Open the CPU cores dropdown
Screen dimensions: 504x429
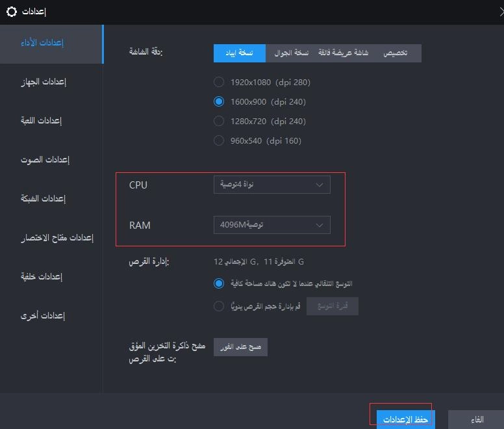pyautogui.click(x=272, y=185)
